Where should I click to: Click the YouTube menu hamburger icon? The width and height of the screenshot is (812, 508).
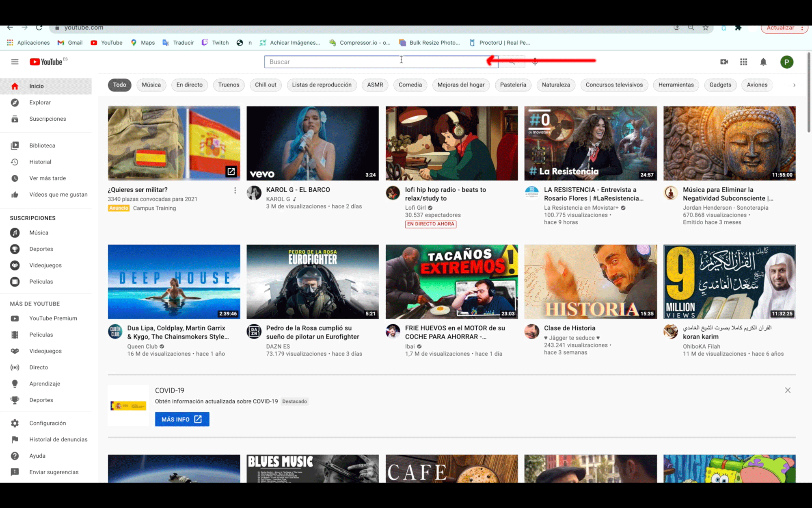coord(15,61)
